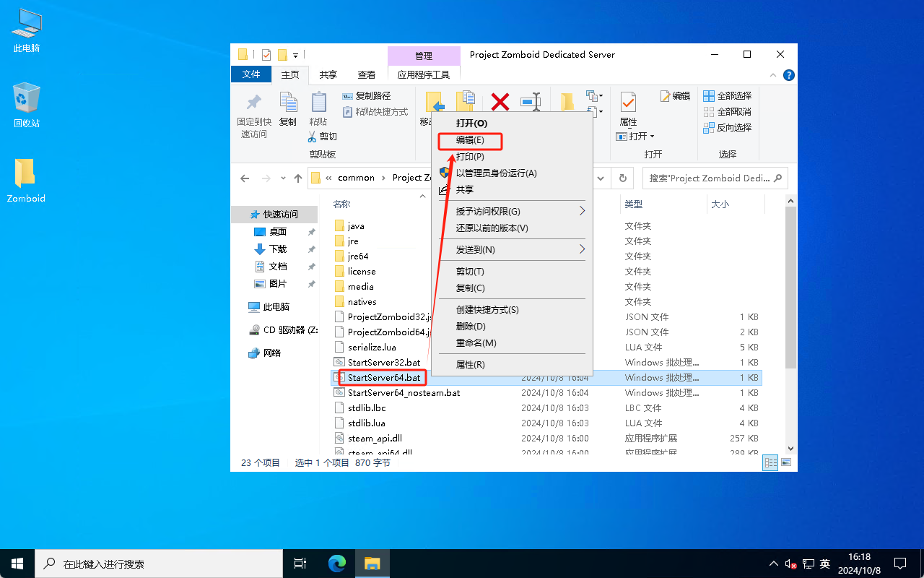Open the address bar history dropdown
The image size is (924, 578).
tap(601, 178)
